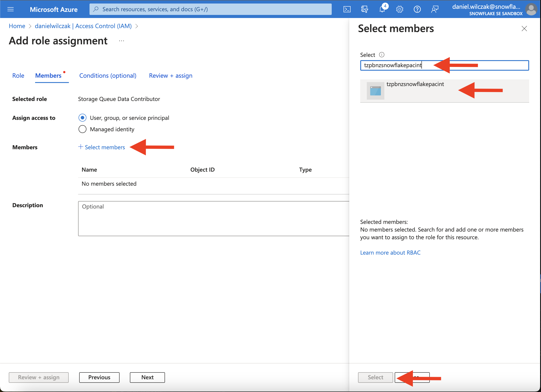Image resolution: width=541 pixels, height=392 pixels.
Task: Close the Select members panel
Action: 524,29
